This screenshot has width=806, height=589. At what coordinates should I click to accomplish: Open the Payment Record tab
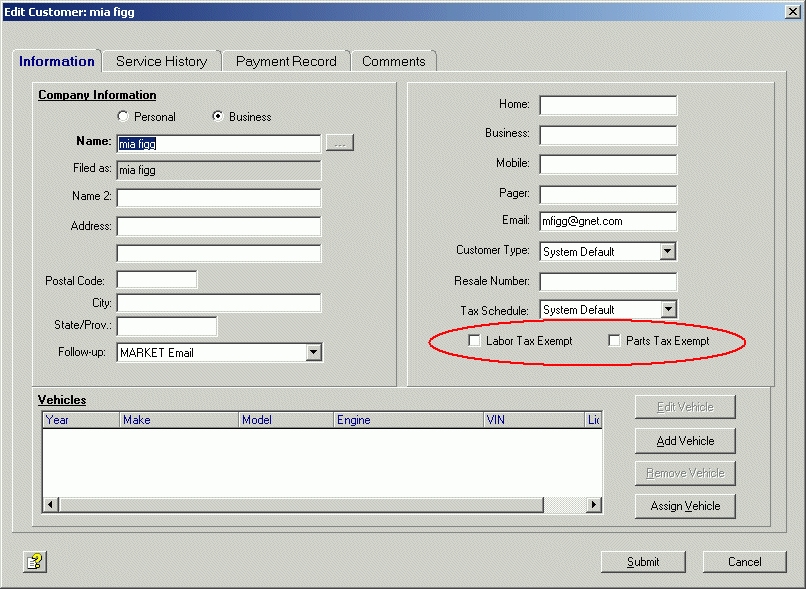(286, 61)
